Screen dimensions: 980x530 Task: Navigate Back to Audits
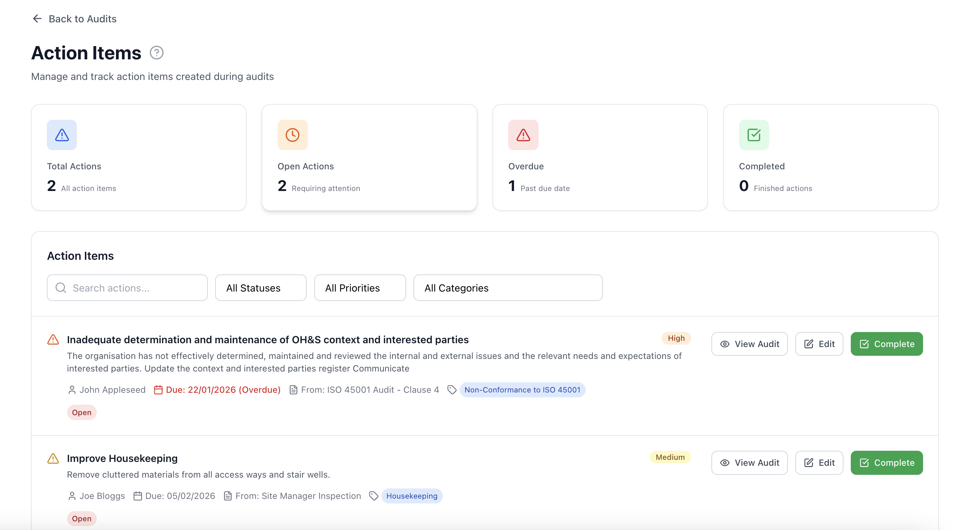click(82, 18)
